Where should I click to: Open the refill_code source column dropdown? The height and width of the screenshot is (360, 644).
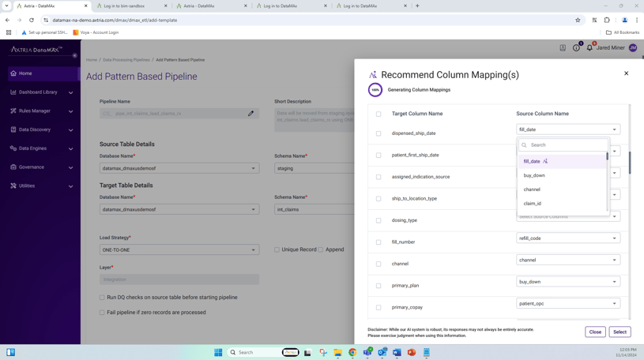point(567,238)
